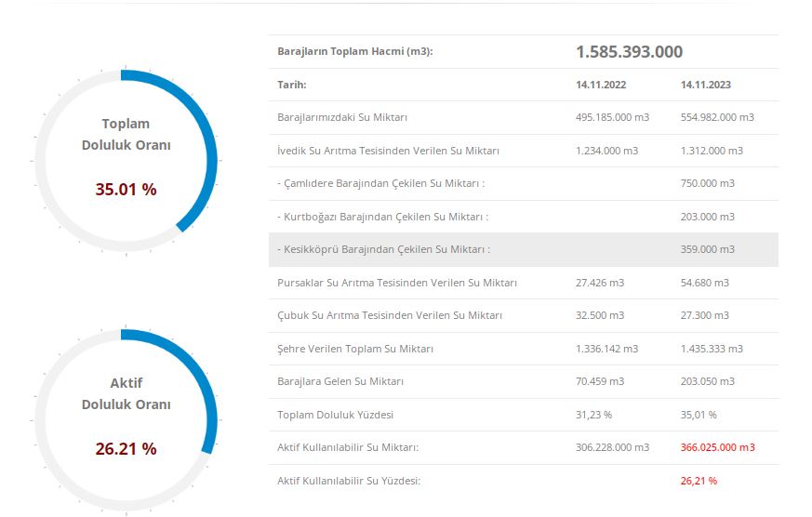Select the Barajlara Gelen Su Miktarı row
Viewport: 812px width, 517px height.
point(340,381)
